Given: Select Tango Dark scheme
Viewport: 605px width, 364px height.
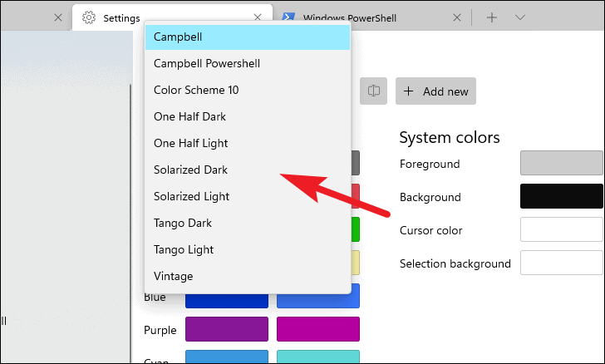Looking at the screenshot, I should click(x=248, y=224).
